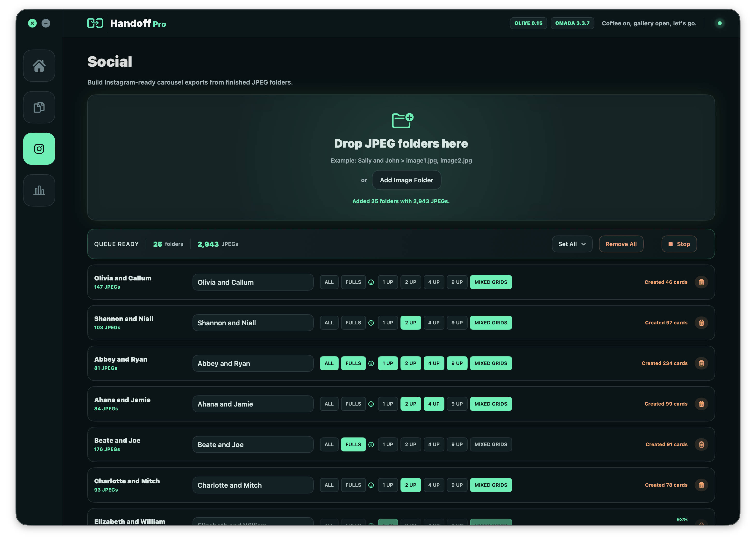
Task: Delete the Charlotte and Mitch folder row
Action: pos(701,485)
